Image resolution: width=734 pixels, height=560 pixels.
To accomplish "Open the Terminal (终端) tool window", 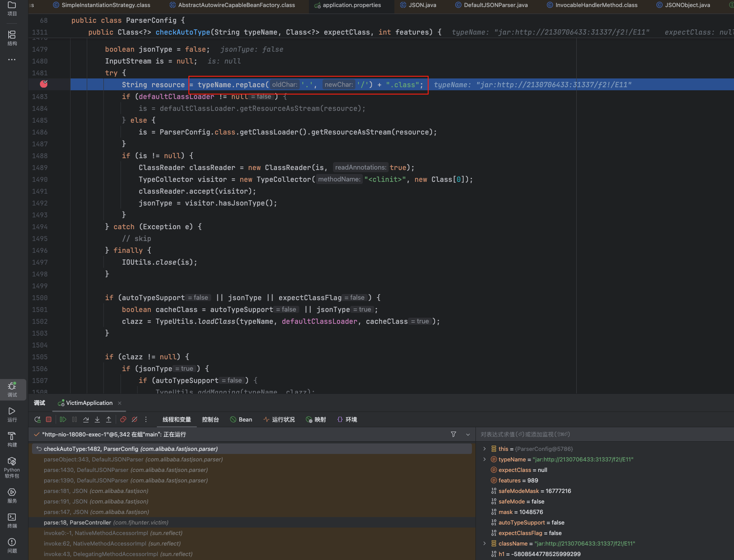I will point(12,521).
